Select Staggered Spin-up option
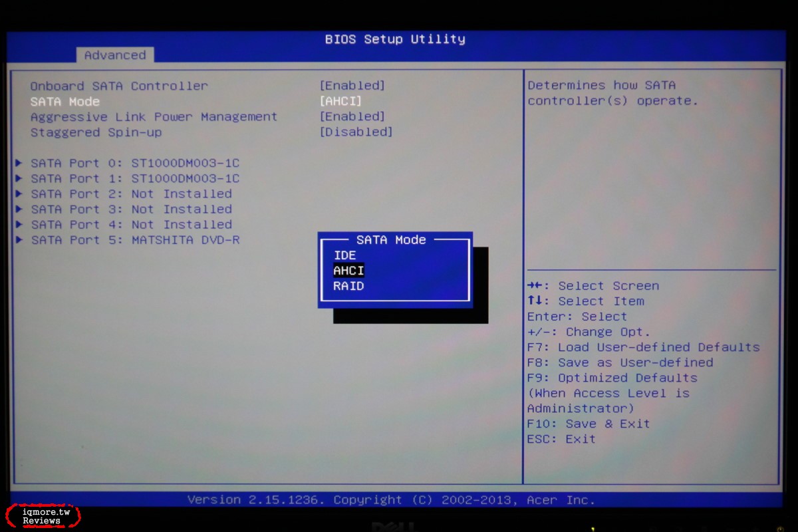The width and height of the screenshot is (798, 532). pos(96,132)
